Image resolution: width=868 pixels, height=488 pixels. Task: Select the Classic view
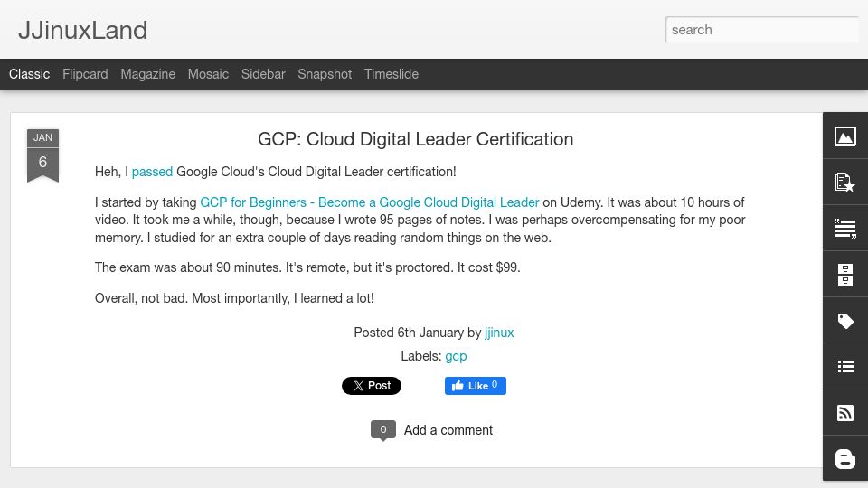click(29, 74)
